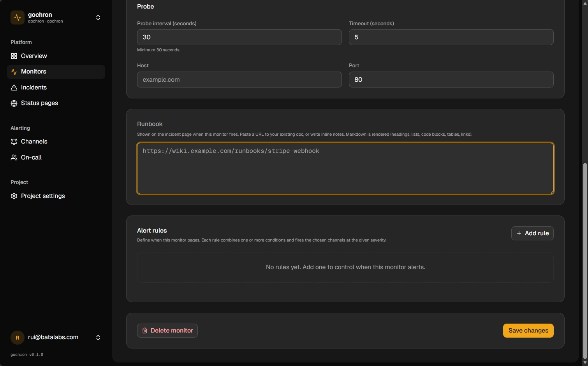Click the page vertical scrollbar thumb
588x366 pixels.
click(584, 261)
